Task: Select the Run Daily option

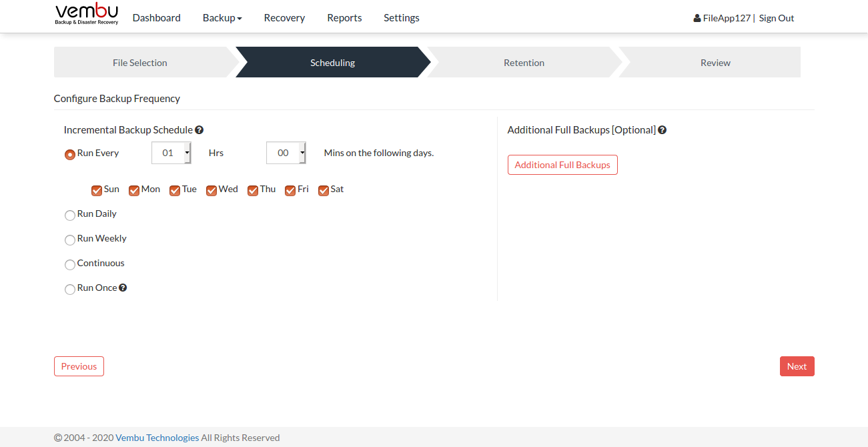Action: click(x=69, y=215)
